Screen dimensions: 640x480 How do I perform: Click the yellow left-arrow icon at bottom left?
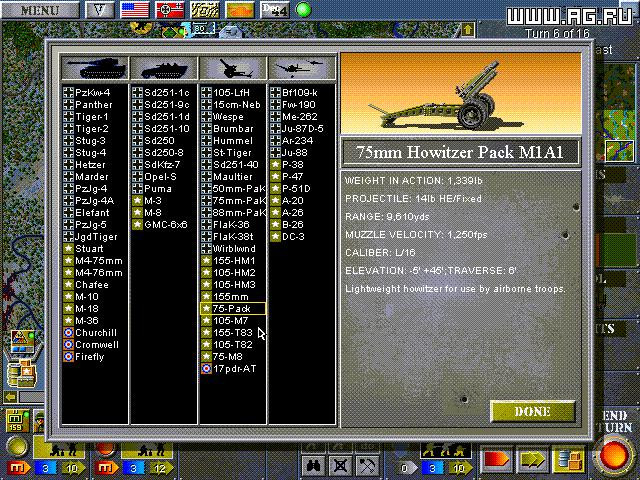11,396
